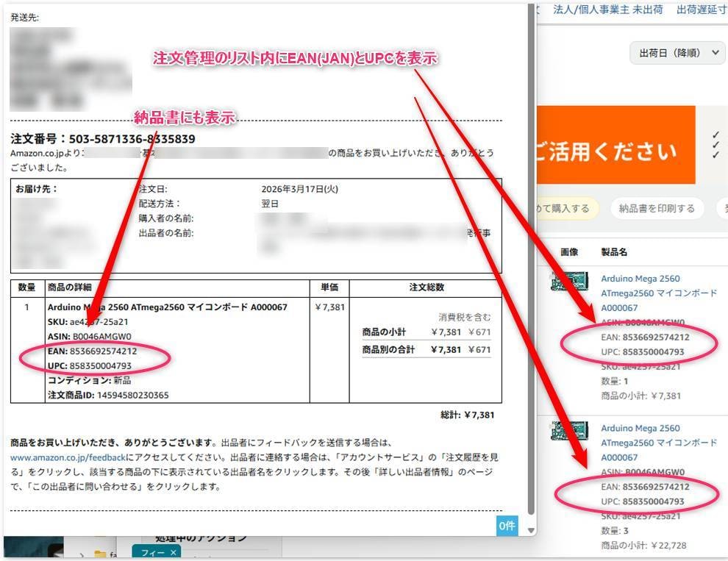The height and width of the screenshot is (561, 728).
Task: Click the 単価 column header
Action: tap(329, 287)
